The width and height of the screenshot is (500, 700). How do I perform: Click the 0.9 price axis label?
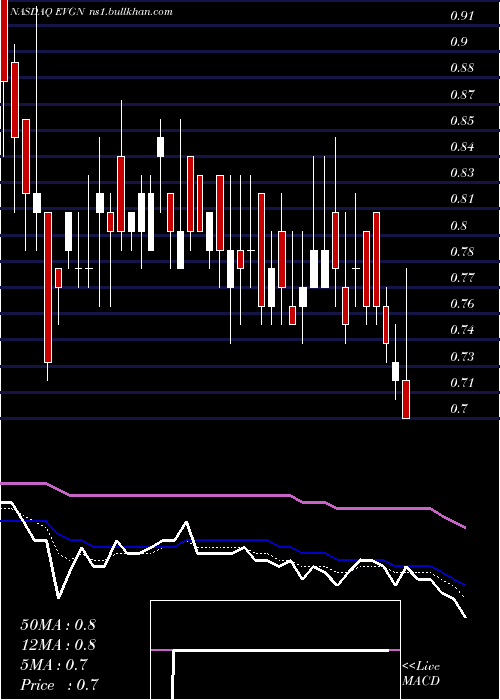point(458,42)
